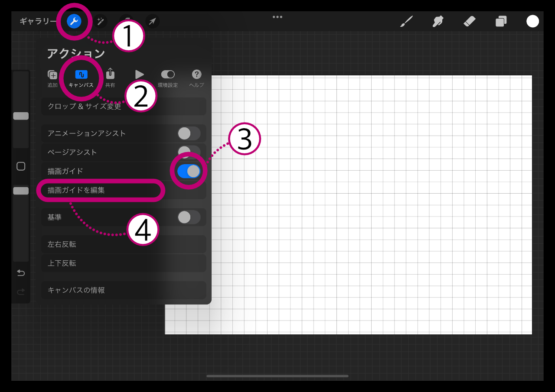Switch to the キャンバス tab
The image size is (555, 392).
tap(81, 78)
